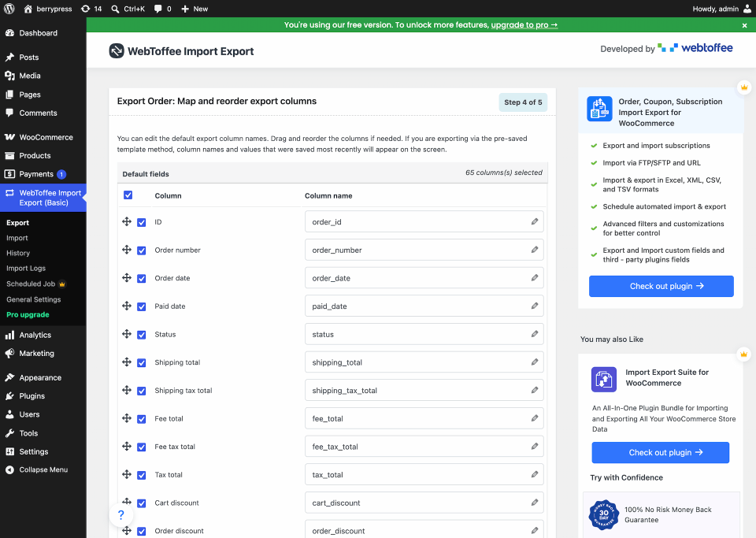Click the WebToffee Import Export logo icon
756x538 pixels.
tap(117, 50)
